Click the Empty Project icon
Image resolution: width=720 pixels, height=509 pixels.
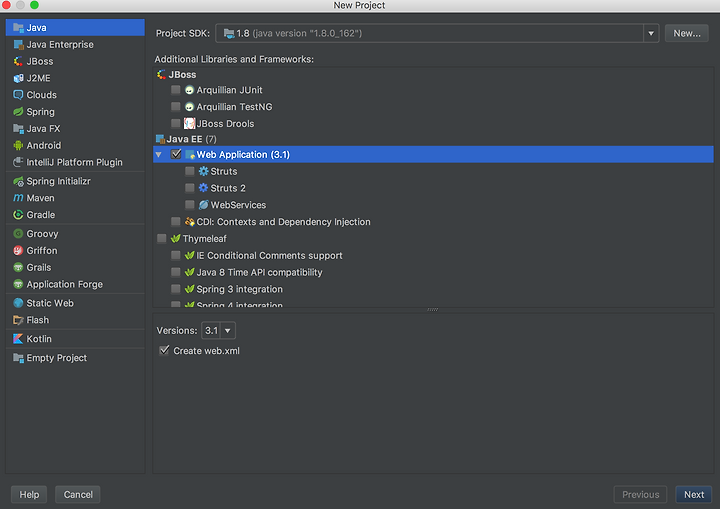pos(18,358)
